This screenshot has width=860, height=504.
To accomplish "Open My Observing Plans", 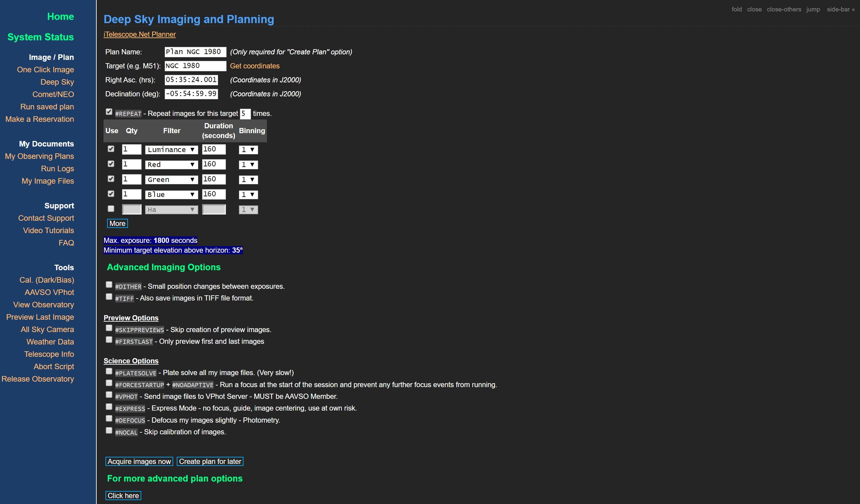I will pyautogui.click(x=39, y=156).
